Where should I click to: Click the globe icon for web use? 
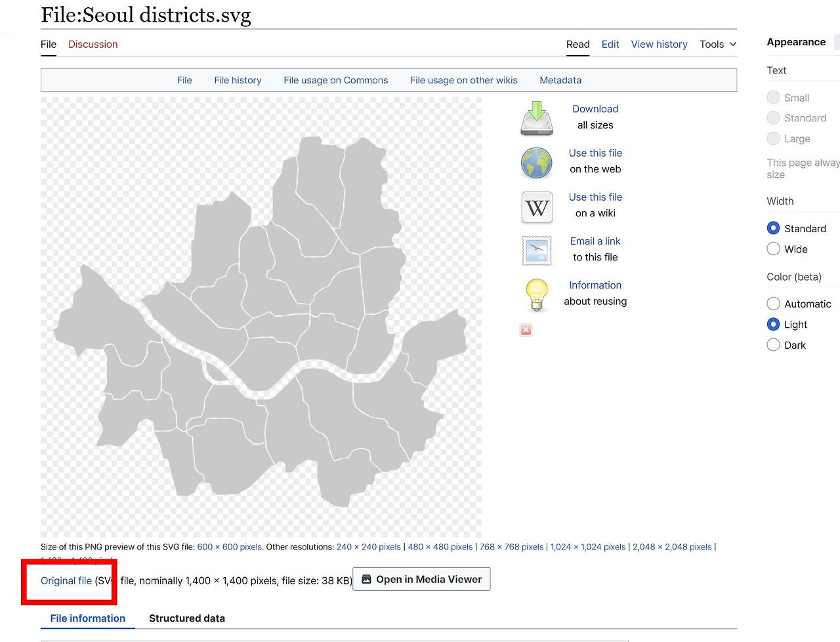click(537, 163)
